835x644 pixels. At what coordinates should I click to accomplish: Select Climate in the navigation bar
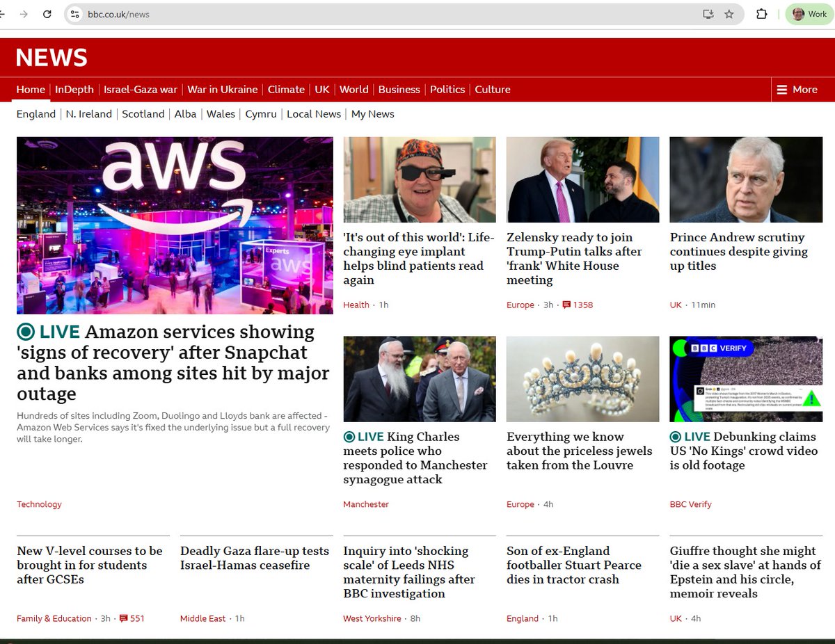[x=286, y=89]
